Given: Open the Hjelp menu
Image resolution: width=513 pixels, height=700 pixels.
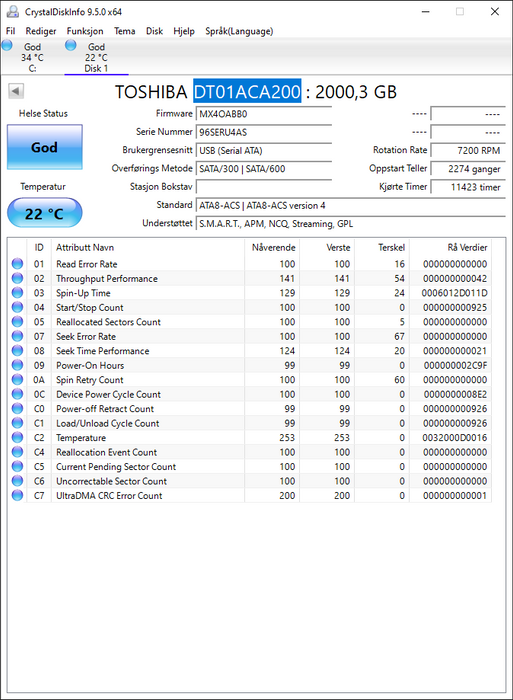Looking at the screenshot, I should [x=184, y=31].
